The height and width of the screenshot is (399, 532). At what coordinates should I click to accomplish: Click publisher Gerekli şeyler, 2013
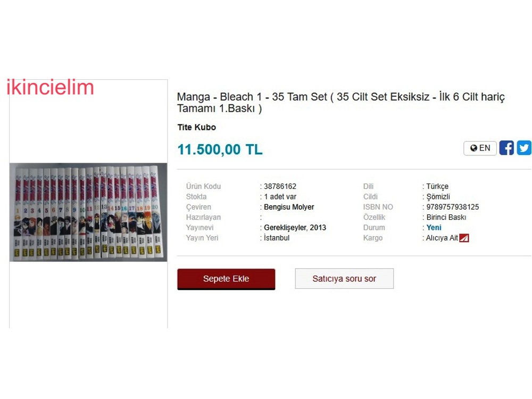(295, 228)
